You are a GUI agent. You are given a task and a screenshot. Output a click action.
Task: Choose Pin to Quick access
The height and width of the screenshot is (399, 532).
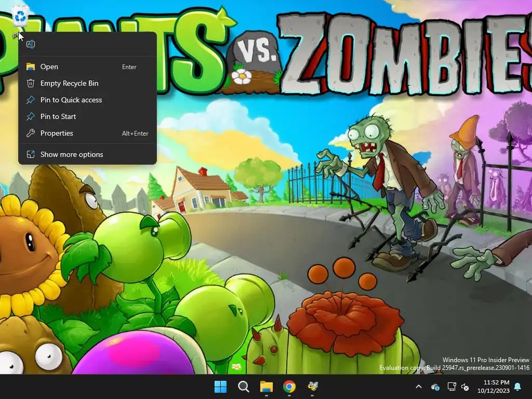pos(87,100)
